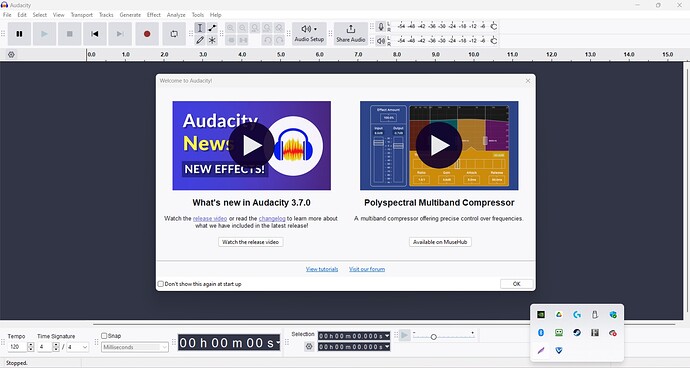
Task: Open the Generate menu
Action: pyautogui.click(x=130, y=15)
